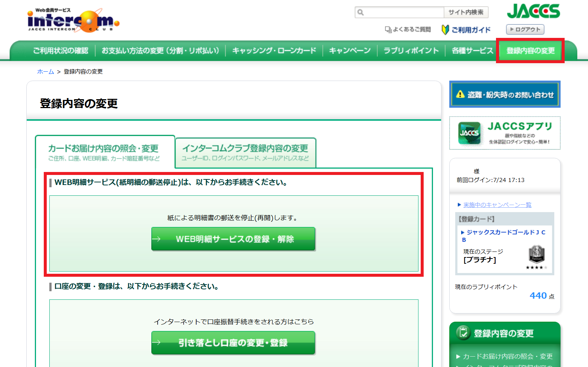Click the Intercom Club logo
Image resolution: width=588 pixels, height=367 pixels.
pyautogui.click(x=73, y=20)
